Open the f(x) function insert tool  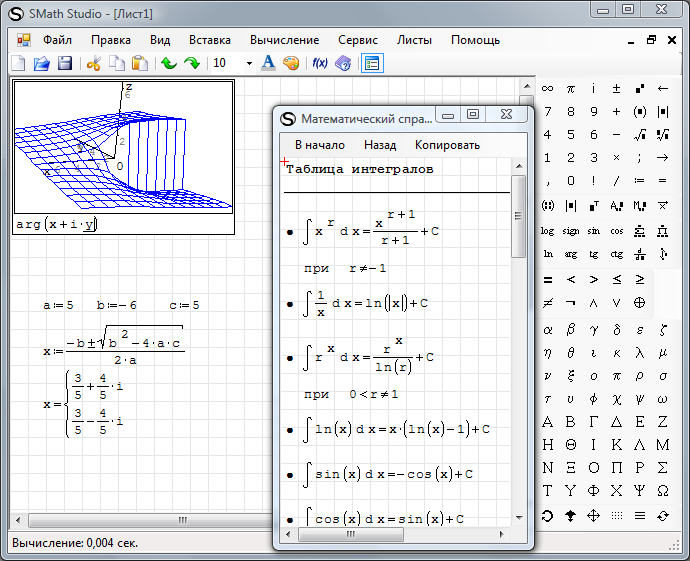click(320, 63)
